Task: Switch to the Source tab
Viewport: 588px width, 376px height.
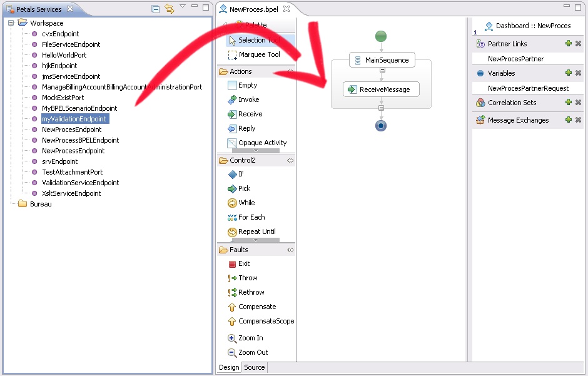Action: click(254, 367)
